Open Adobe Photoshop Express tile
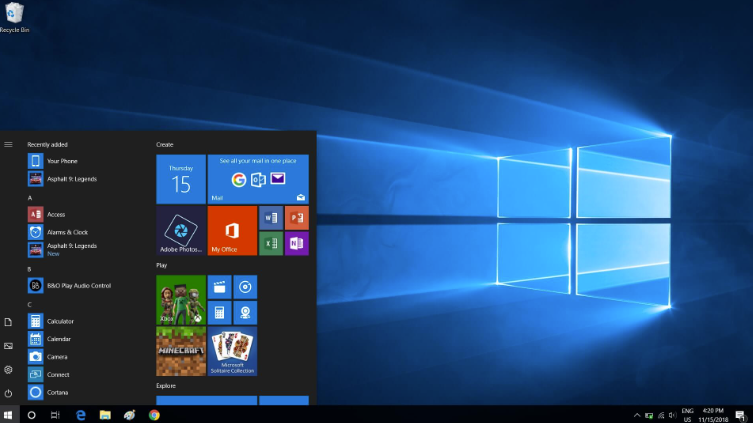 pyautogui.click(x=181, y=230)
